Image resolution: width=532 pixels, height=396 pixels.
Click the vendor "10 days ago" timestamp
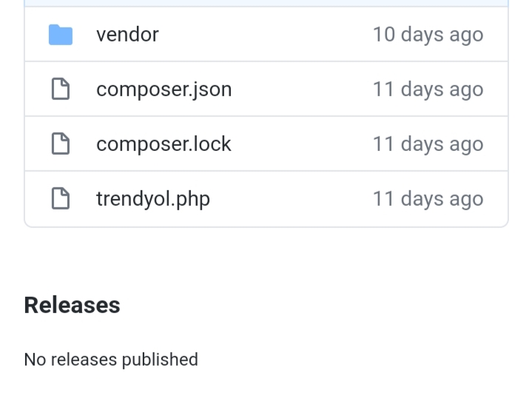click(428, 35)
